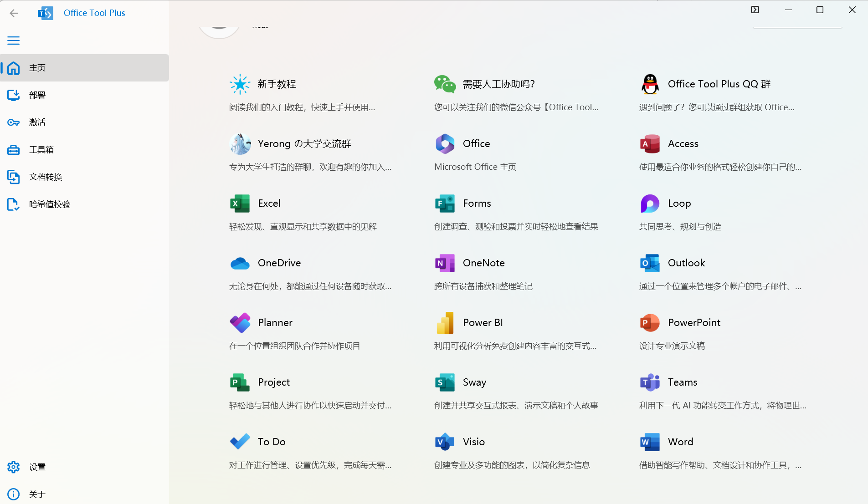This screenshot has width=868, height=504.
Task: Open Yerong の大学交流群 link
Action: point(304,144)
